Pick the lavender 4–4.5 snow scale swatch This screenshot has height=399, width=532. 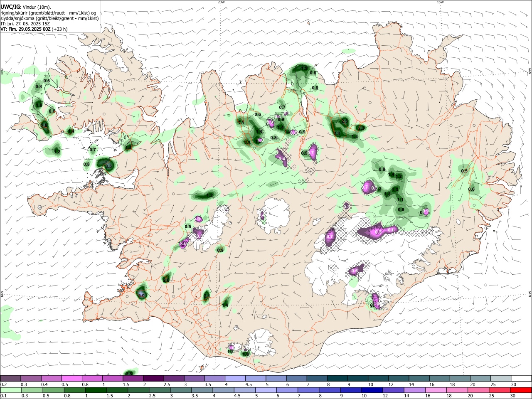pos(235,378)
